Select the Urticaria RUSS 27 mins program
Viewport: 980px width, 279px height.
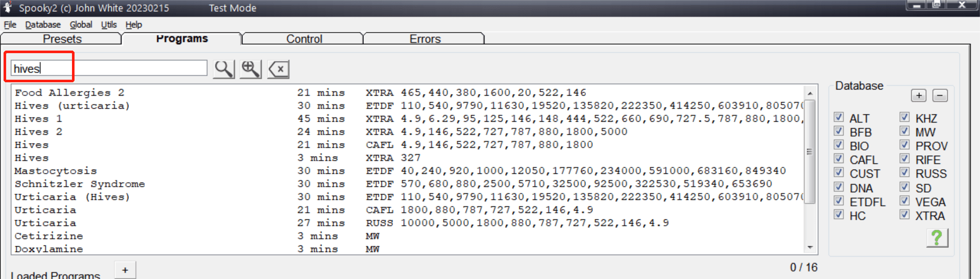407,223
